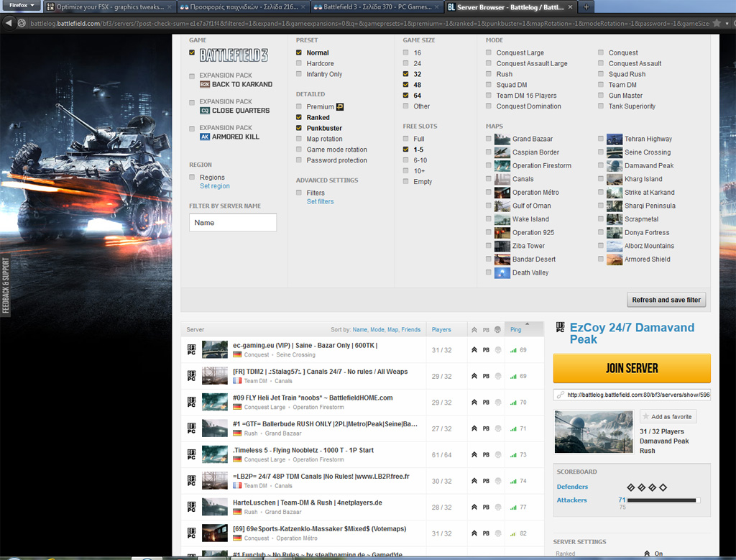Viewport: 736px width, 560px height.
Task: Click the Attackers ticket progress bar
Action: pos(663,500)
